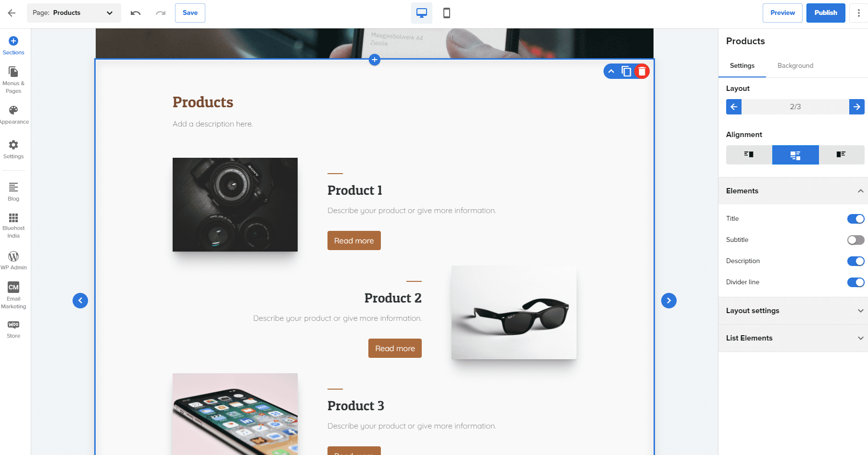Turn off the Divider line toggle
The height and width of the screenshot is (455, 868).
pyautogui.click(x=855, y=282)
